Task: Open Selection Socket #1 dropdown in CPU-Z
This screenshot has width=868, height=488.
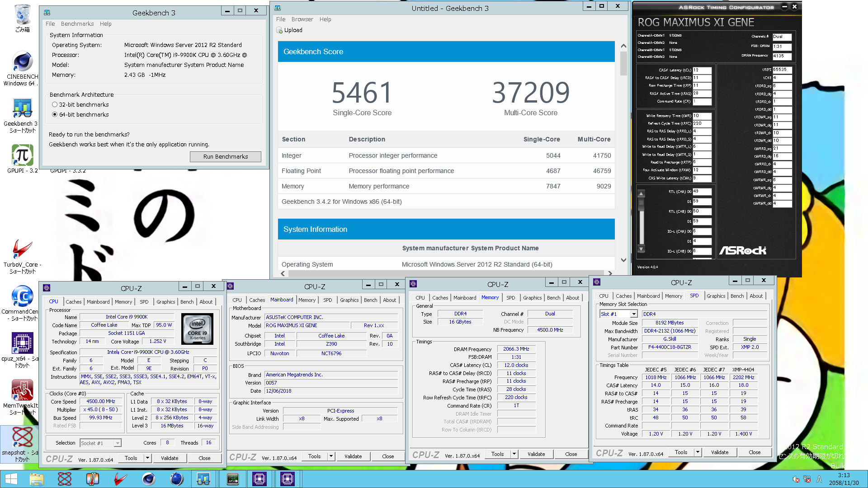Action: pyautogui.click(x=117, y=443)
